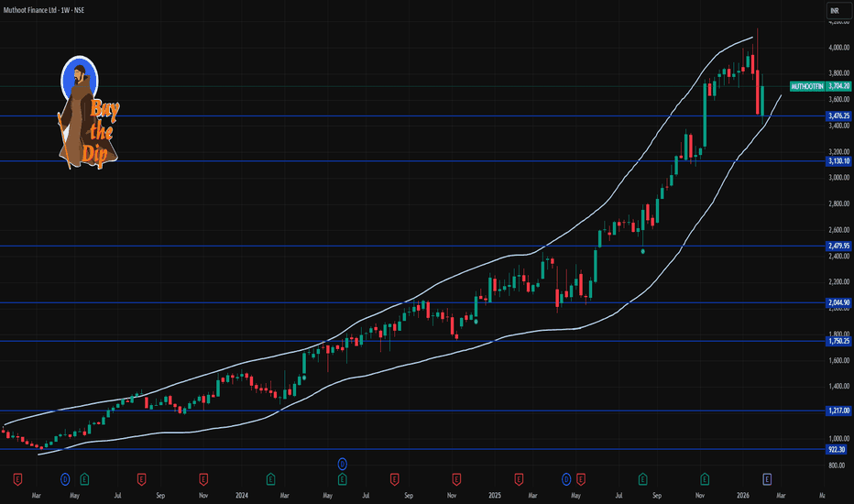
Task: Select the 2,479.95 horizontal line label
Action: [838, 246]
